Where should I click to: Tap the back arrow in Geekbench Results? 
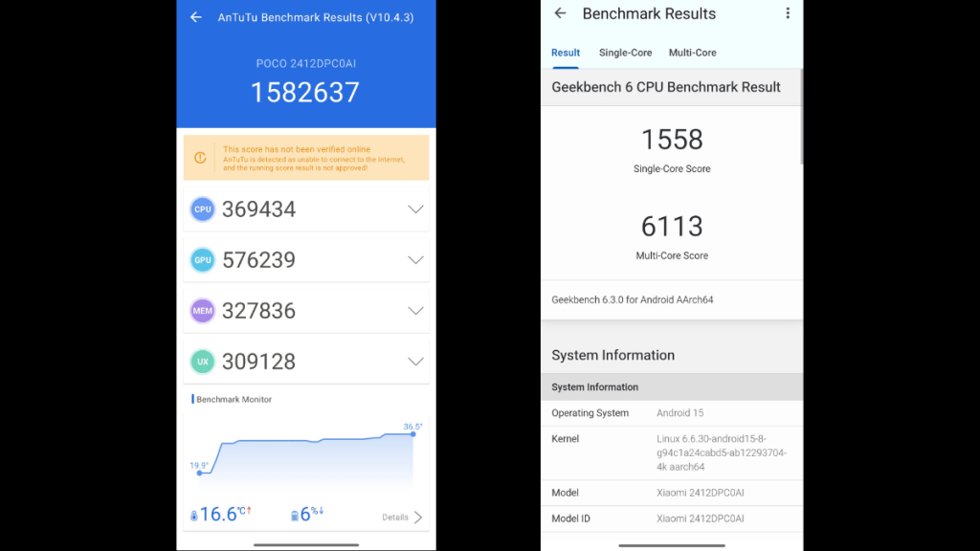click(561, 13)
